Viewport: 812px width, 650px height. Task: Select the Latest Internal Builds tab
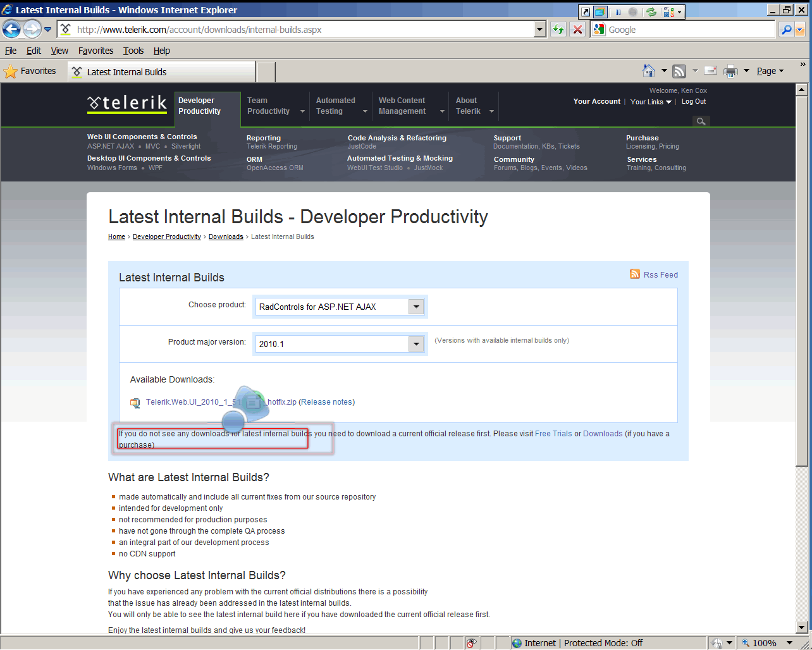coord(161,72)
